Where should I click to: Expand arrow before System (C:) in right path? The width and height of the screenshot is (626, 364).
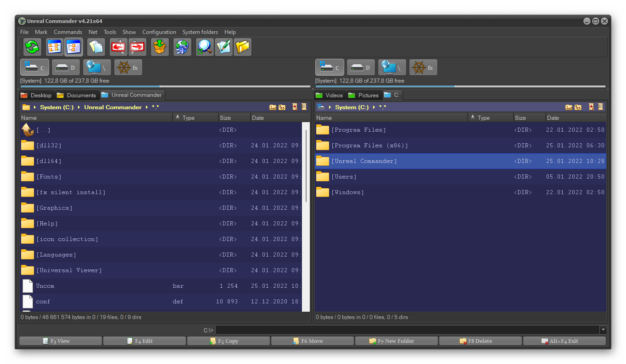[330, 107]
